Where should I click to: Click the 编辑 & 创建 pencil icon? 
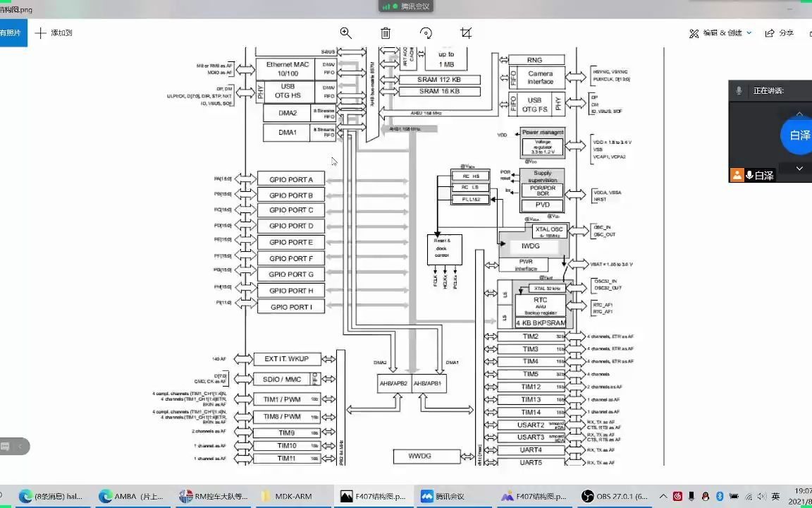694,32
